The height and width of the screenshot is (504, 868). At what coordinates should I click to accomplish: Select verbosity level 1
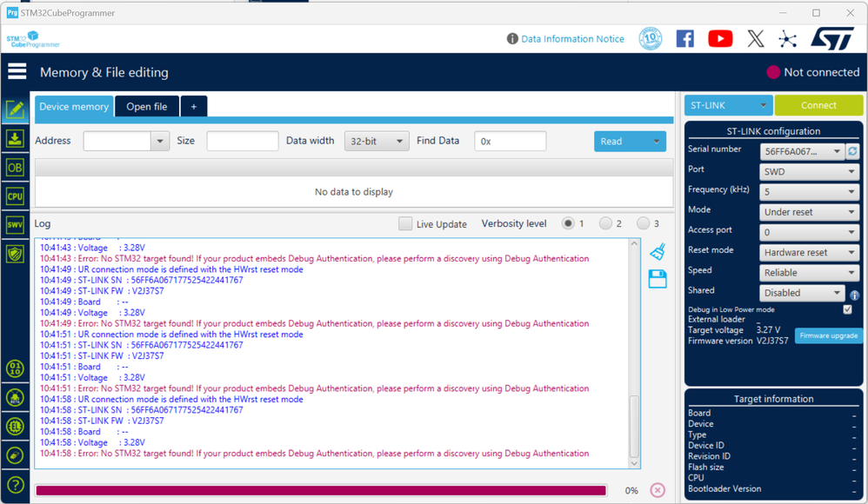pos(568,223)
